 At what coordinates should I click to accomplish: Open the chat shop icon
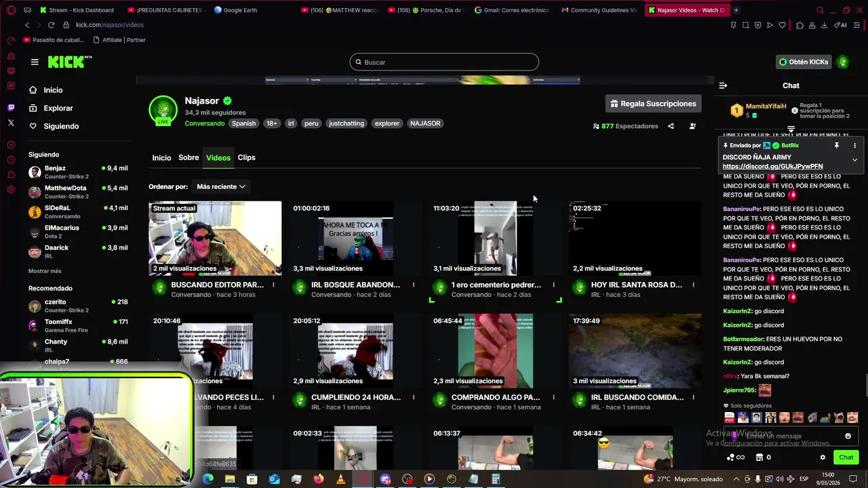coord(759,457)
